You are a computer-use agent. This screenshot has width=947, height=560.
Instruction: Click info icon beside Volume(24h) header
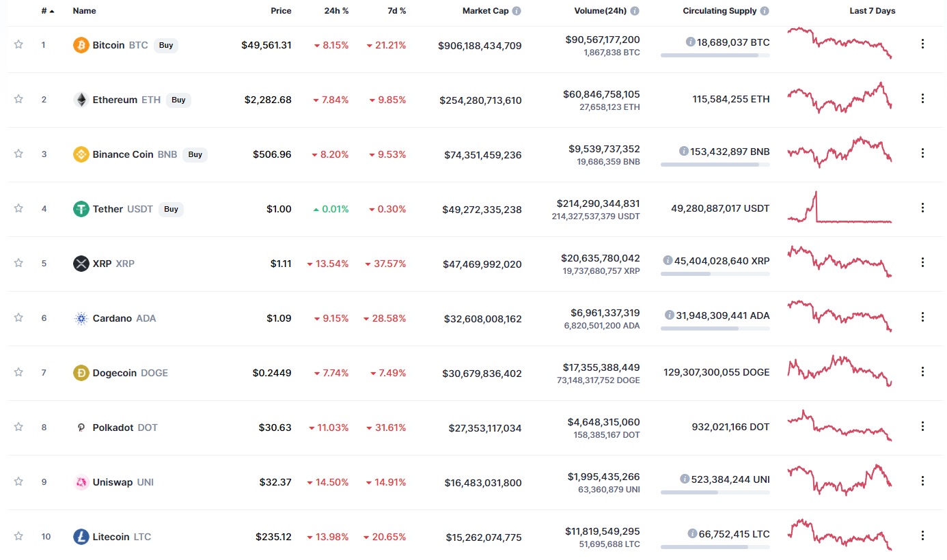[635, 11]
